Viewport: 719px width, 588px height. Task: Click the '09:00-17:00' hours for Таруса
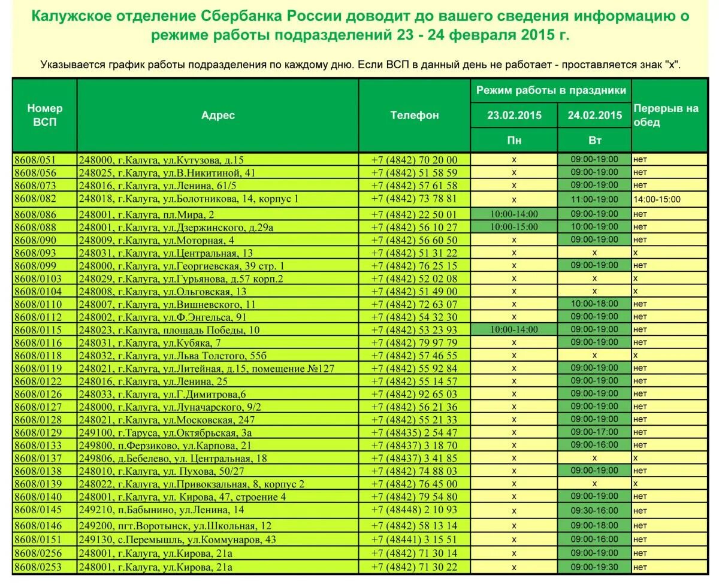click(x=594, y=432)
